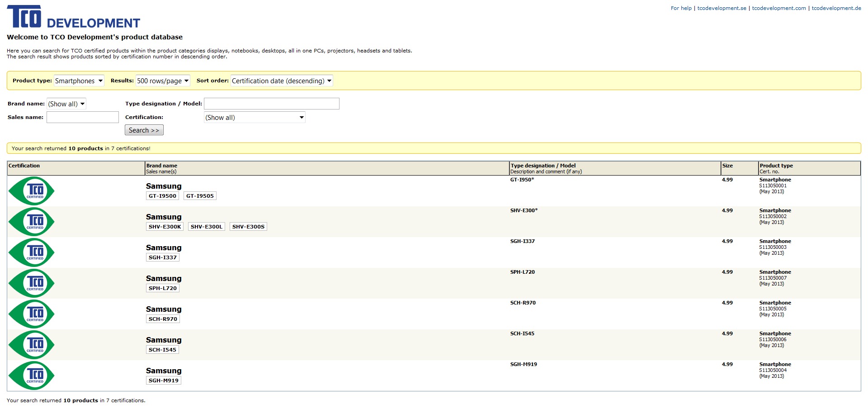Click cert number S113050007
This screenshot has width=868, height=414.
pyautogui.click(x=773, y=278)
